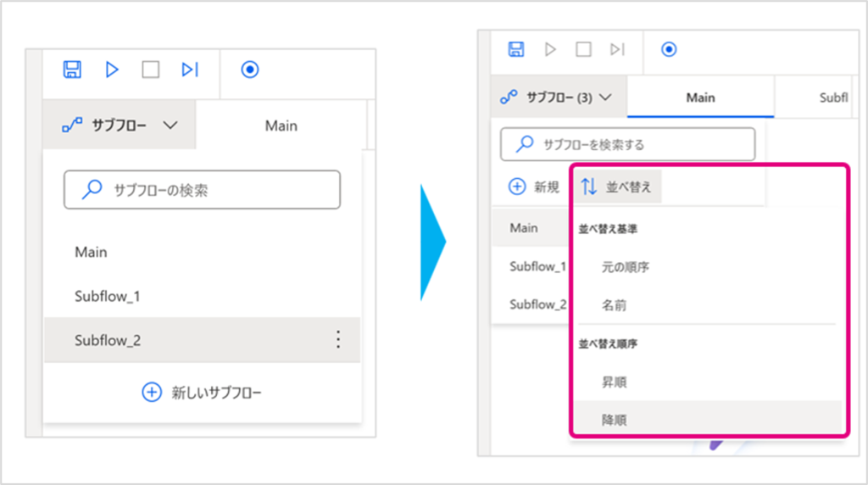Select Subflow_2 in the left subflow list
Screen dimensions: 868x485
pyautogui.click(x=202, y=340)
